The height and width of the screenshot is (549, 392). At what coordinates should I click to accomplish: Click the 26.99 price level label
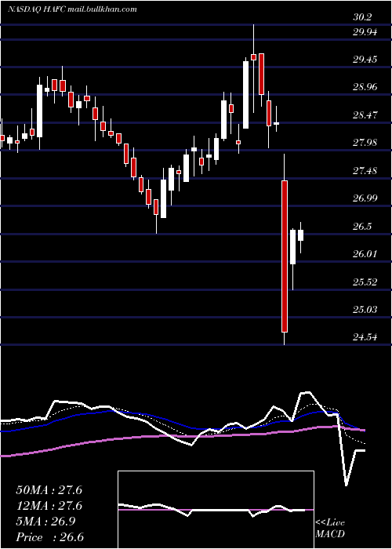coord(365,198)
